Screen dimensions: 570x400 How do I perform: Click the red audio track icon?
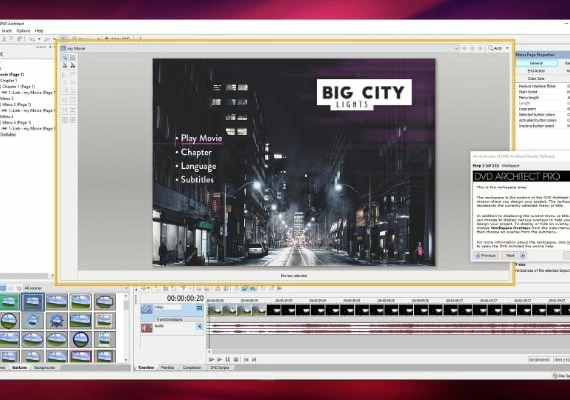coord(147,328)
